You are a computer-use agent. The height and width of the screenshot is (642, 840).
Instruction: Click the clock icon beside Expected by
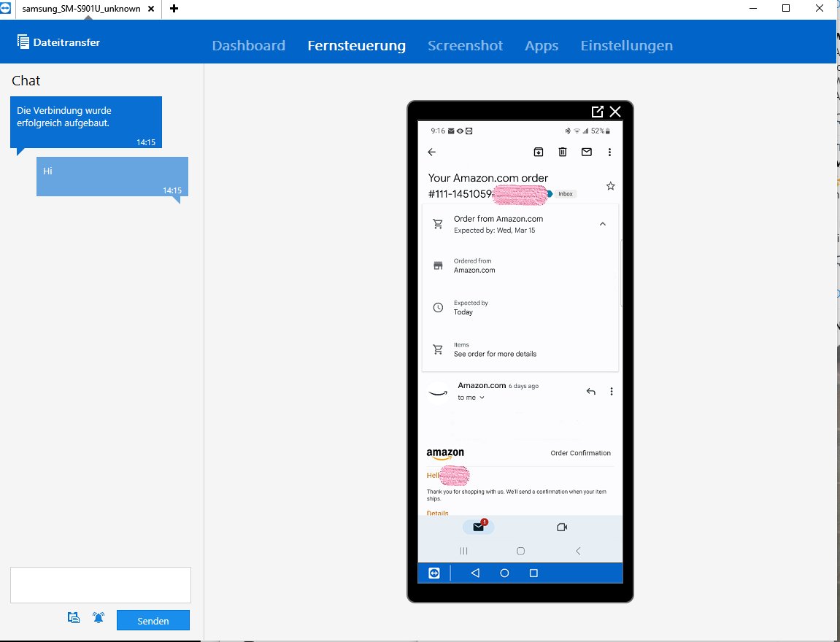click(438, 307)
